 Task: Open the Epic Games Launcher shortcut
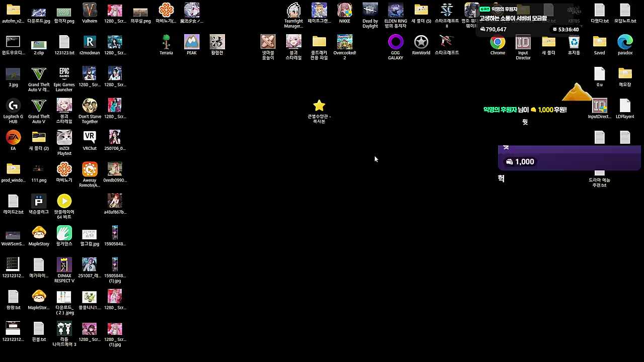click(x=64, y=74)
